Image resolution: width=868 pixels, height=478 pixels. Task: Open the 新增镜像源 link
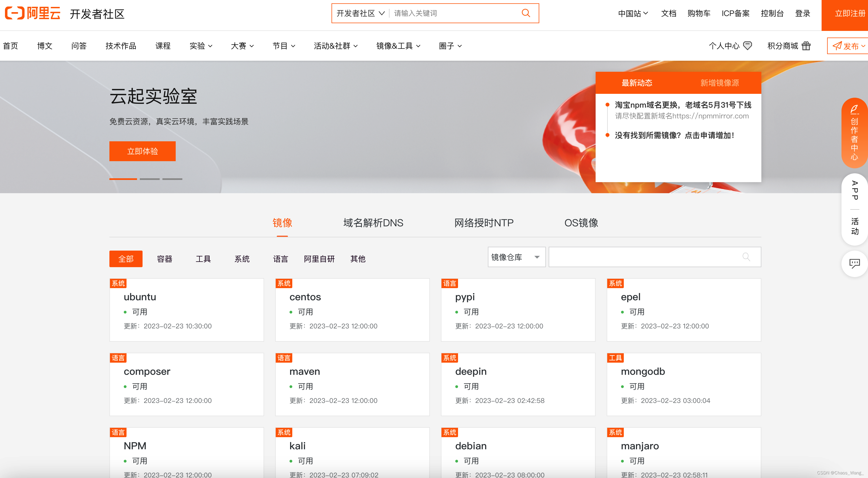(719, 83)
